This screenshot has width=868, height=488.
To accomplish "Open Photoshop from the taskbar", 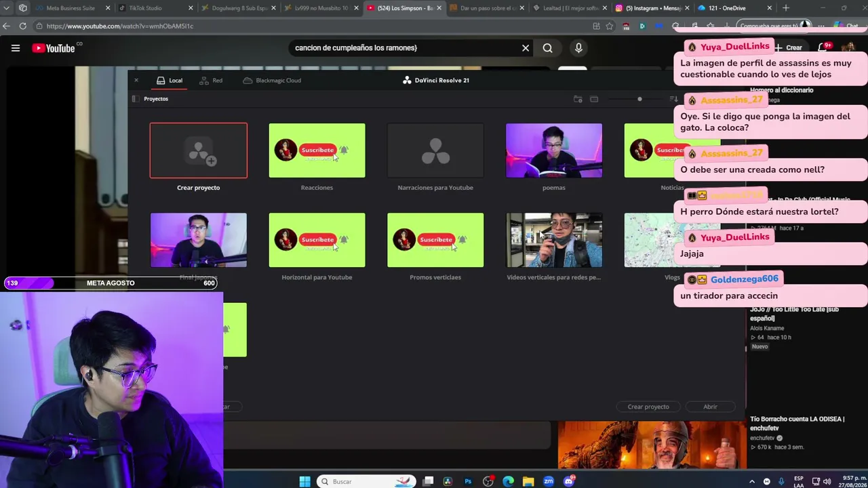I will [x=468, y=481].
